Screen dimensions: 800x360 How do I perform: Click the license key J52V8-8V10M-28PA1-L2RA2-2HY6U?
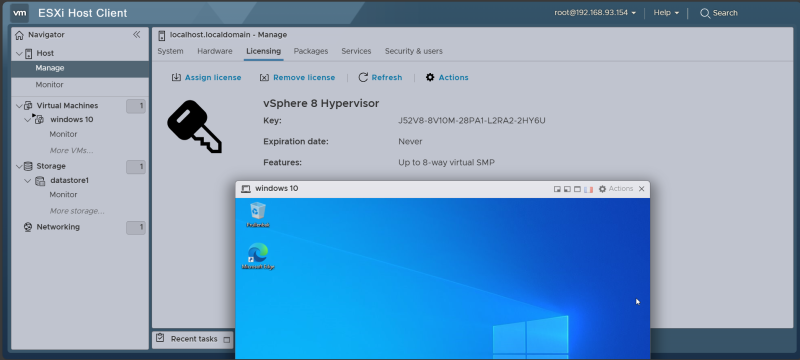(x=472, y=121)
